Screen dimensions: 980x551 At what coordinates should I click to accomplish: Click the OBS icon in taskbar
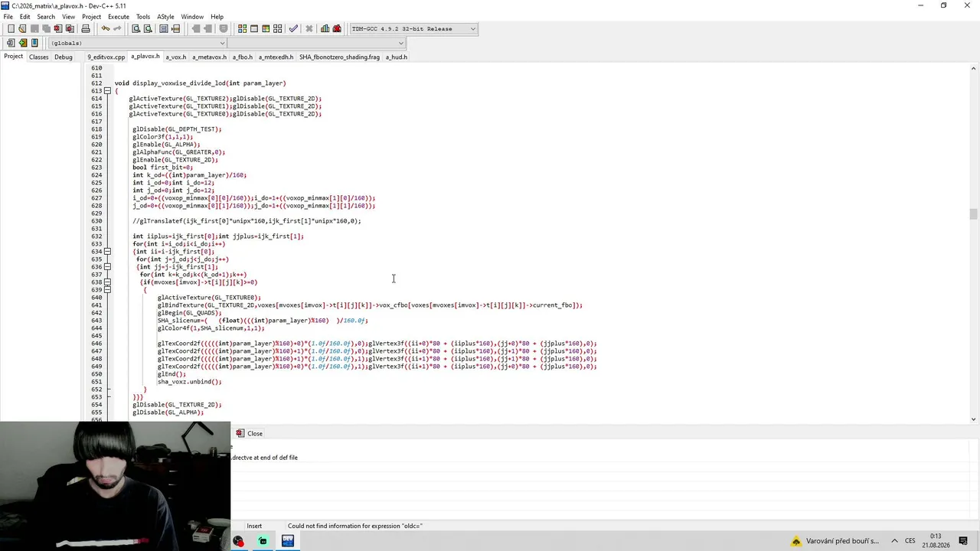pyautogui.click(x=238, y=541)
